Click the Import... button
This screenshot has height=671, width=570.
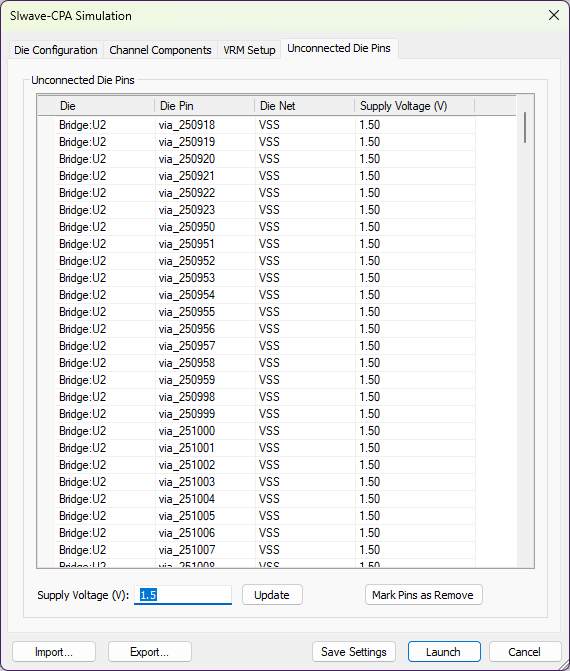[54, 652]
